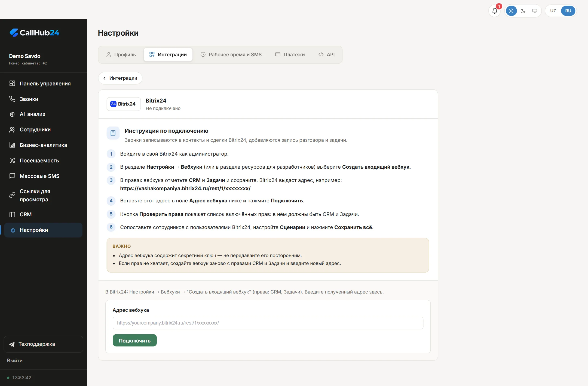Go back via Интеграции chevron button

tap(120, 78)
